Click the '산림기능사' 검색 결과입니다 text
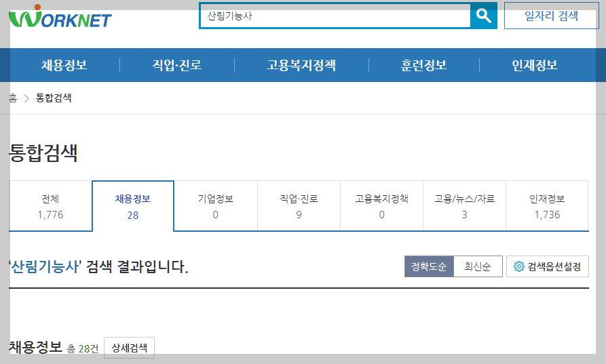This screenshot has height=364, width=606. point(98,266)
